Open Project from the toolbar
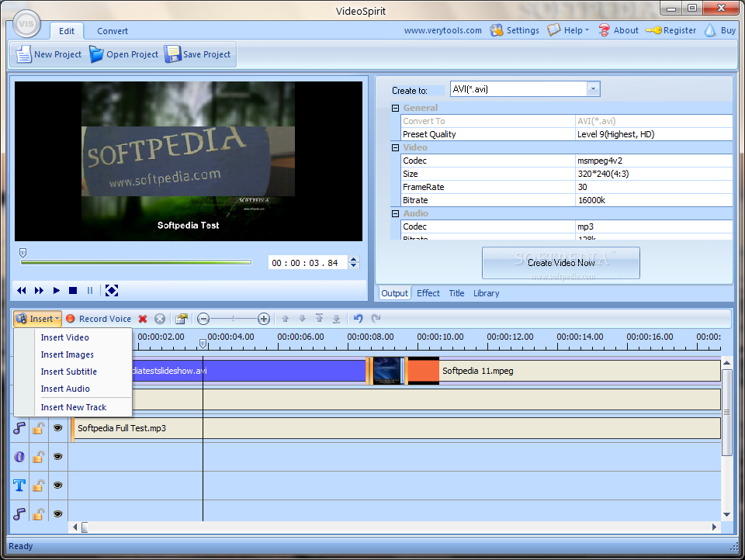Image resolution: width=745 pixels, height=560 pixels. point(123,54)
